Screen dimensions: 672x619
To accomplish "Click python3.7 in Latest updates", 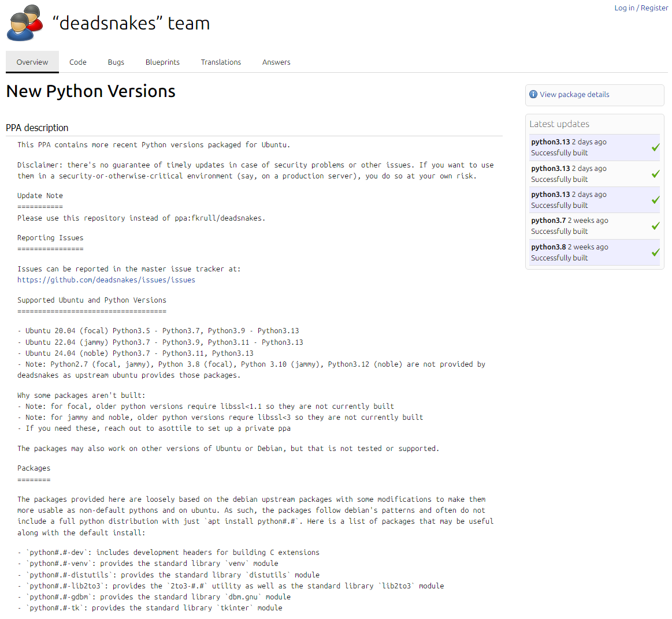I will [x=548, y=220].
